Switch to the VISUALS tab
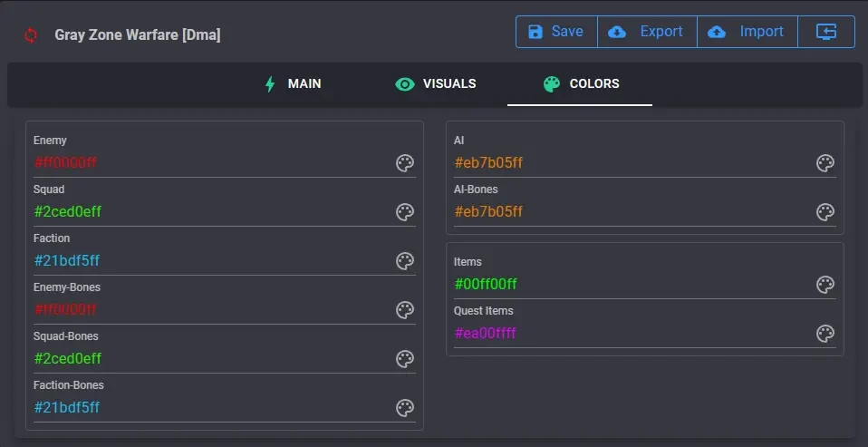The width and height of the screenshot is (868, 447). pyautogui.click(x=436, y=83)
